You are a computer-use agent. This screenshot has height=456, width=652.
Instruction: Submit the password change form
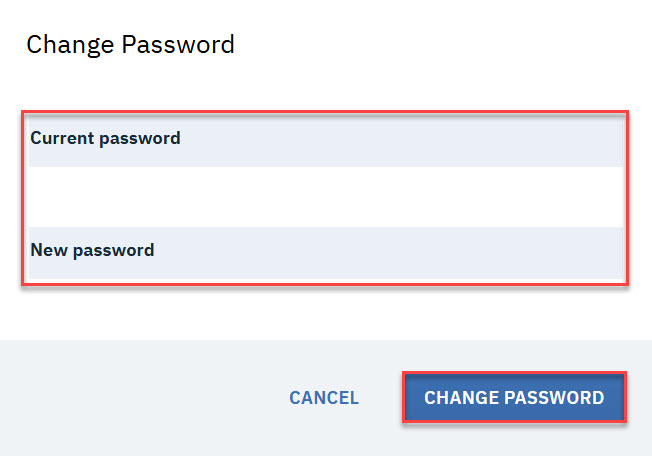click(514, 398)
